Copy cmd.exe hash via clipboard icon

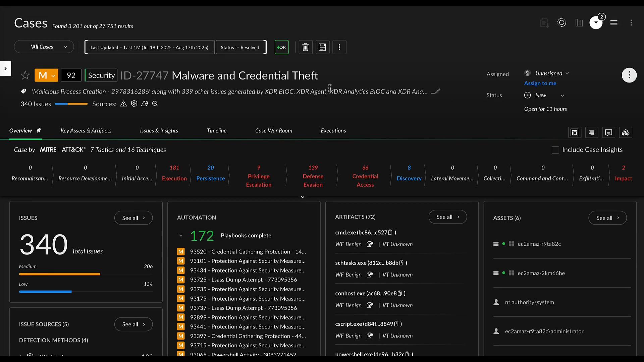click(x=390, y=232)
